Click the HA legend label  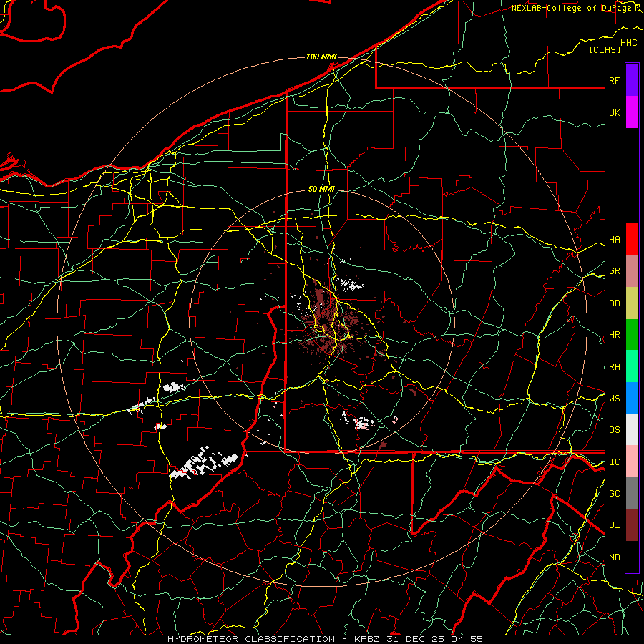tap(614, 240)
